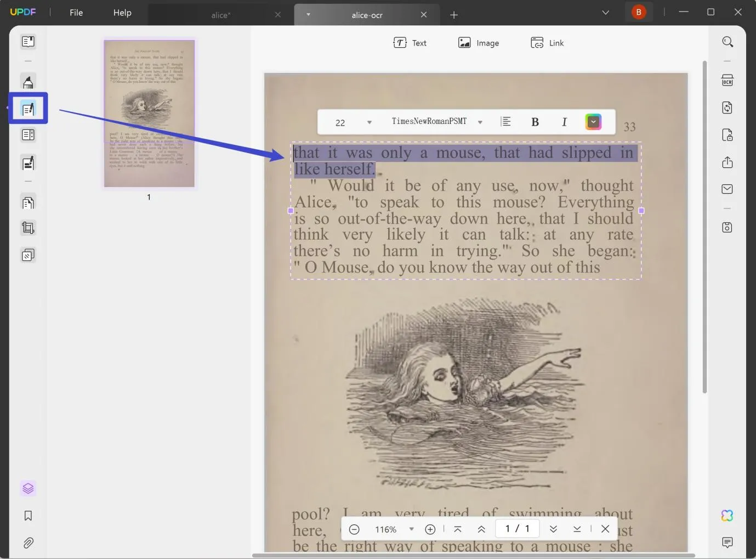Open the File menu

[x=76, y=12]
